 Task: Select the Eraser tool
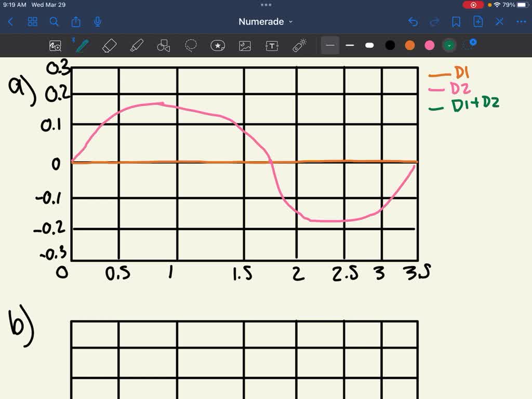click(x=109, y=46)
